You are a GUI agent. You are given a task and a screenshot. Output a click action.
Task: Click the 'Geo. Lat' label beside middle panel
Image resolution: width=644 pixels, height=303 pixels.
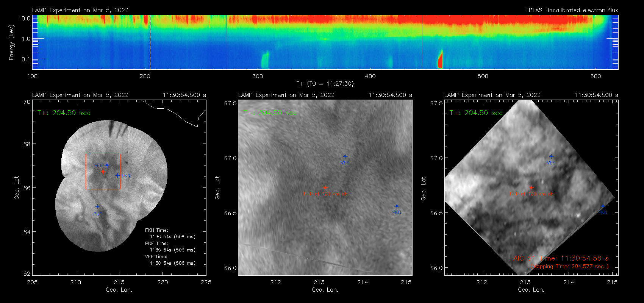(x=217, y=187)
